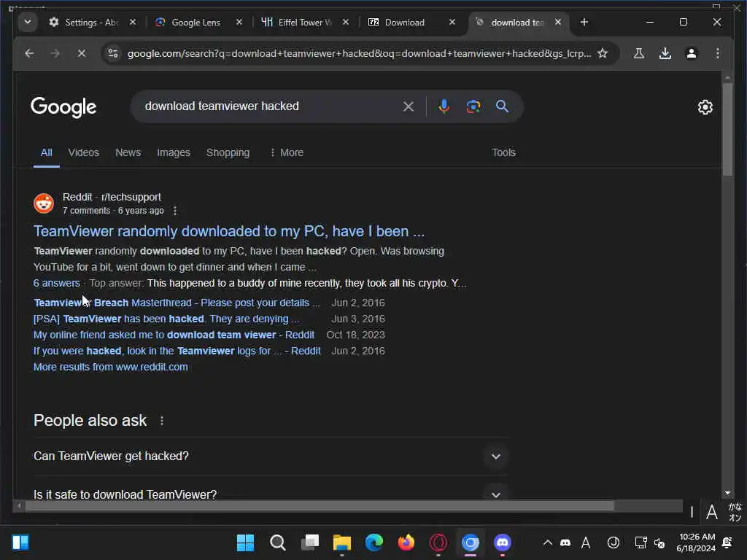Open the Windows Start menu
747x560 pixels.
pos(245,542)
